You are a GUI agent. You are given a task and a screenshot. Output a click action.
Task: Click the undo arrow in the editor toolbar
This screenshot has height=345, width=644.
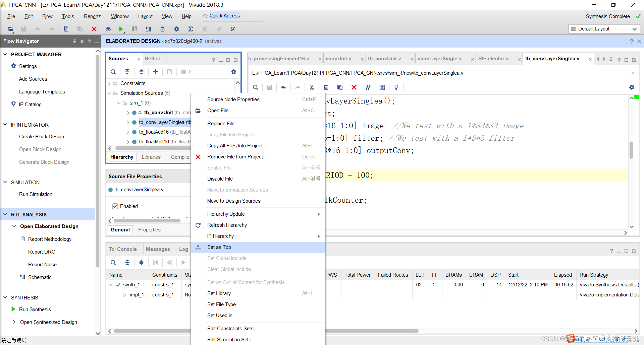pos(283,87)
